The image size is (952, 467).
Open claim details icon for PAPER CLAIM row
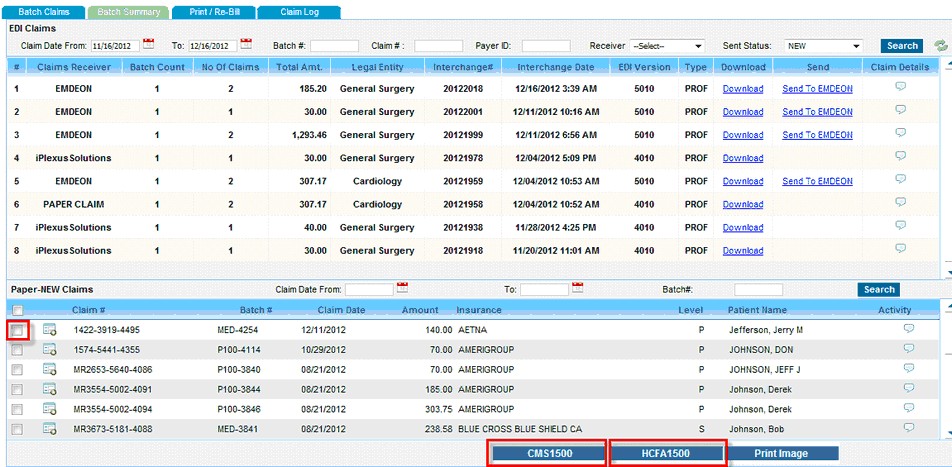900,202
